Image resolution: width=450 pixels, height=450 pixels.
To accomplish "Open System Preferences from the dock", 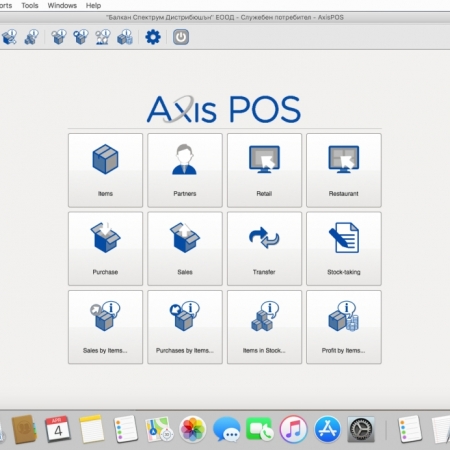I will (361, 429).
